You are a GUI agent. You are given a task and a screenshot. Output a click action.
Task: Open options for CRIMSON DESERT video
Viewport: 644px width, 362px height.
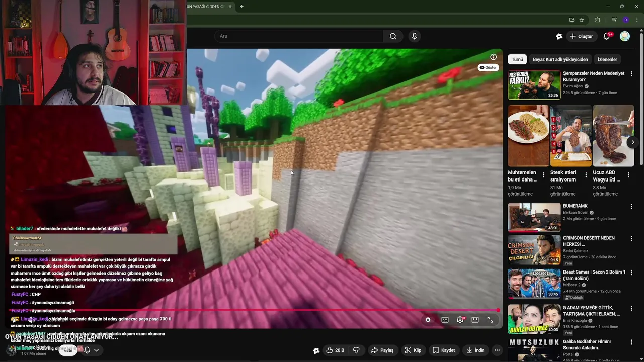click(631, 239)
